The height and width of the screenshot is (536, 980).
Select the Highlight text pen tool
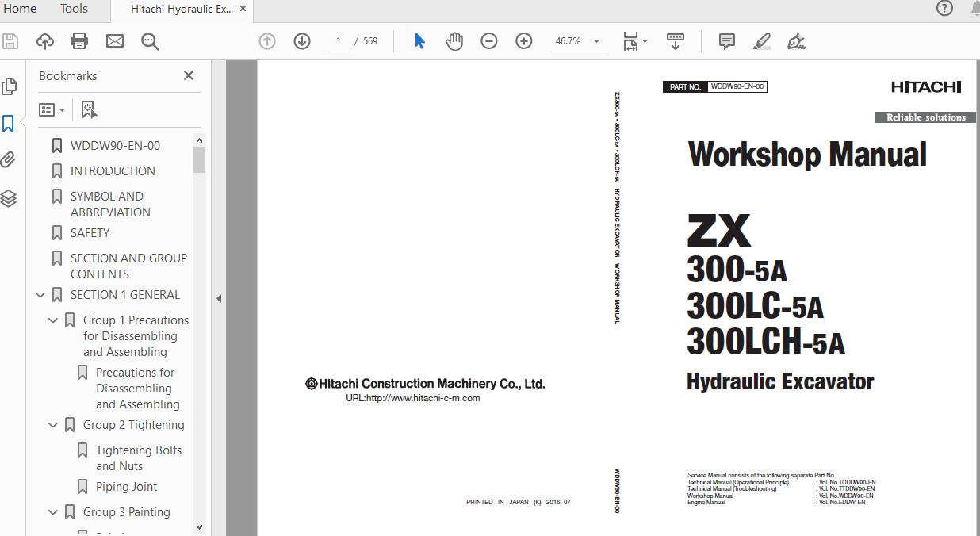click(x=762, y=41)
